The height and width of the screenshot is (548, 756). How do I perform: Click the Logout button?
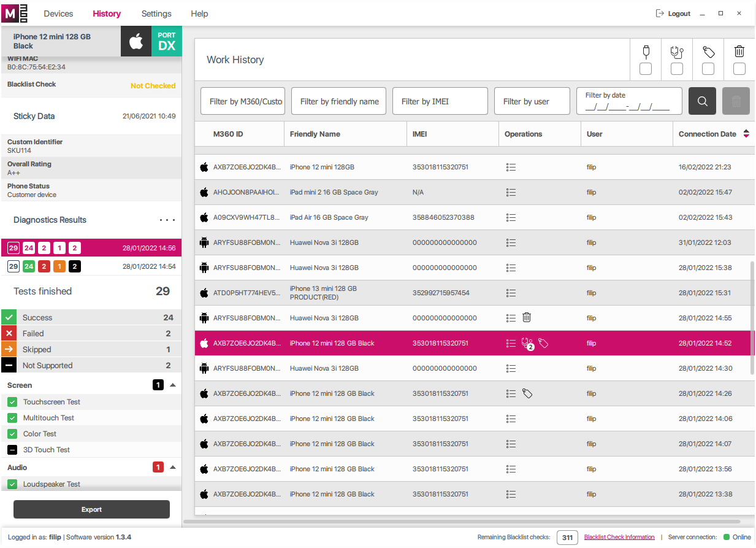673,14
